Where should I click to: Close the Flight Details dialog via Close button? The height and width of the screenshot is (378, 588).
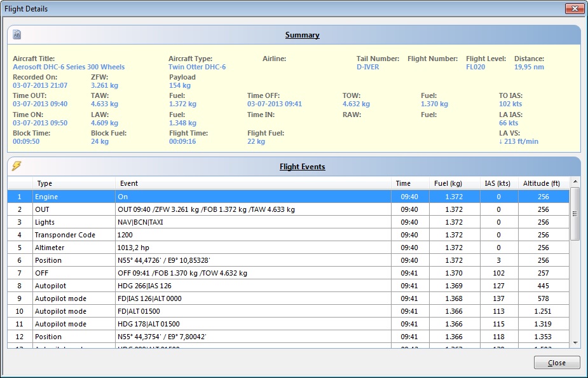pos(556,363)
